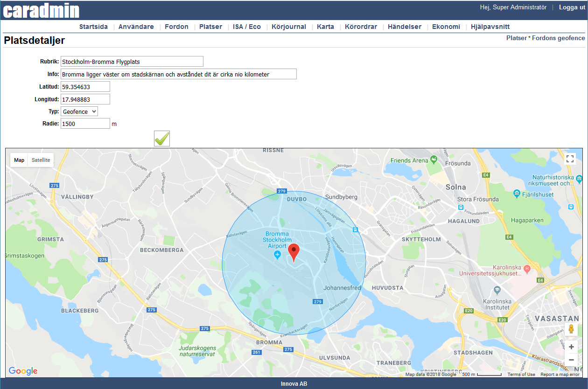Image resolution: width=588 pixels, height=389 pixels.
Task: Click the Solna label on map
Action: coord(456,187)
